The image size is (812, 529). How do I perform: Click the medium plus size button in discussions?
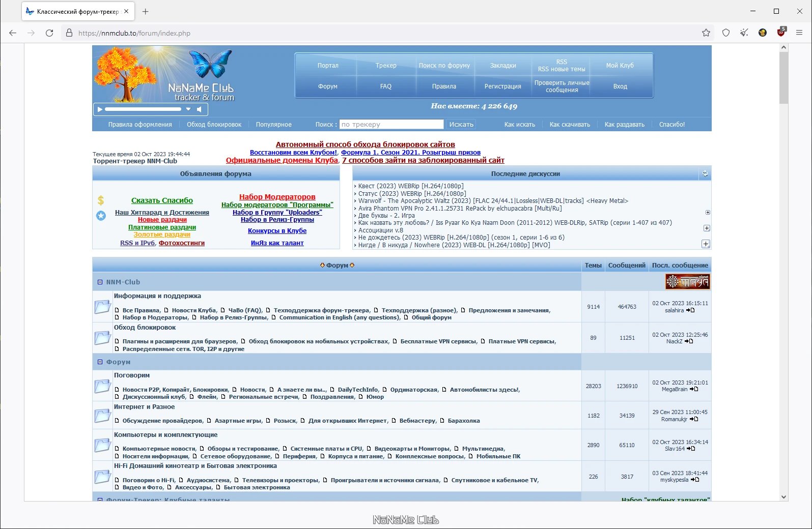click(707, 228)
